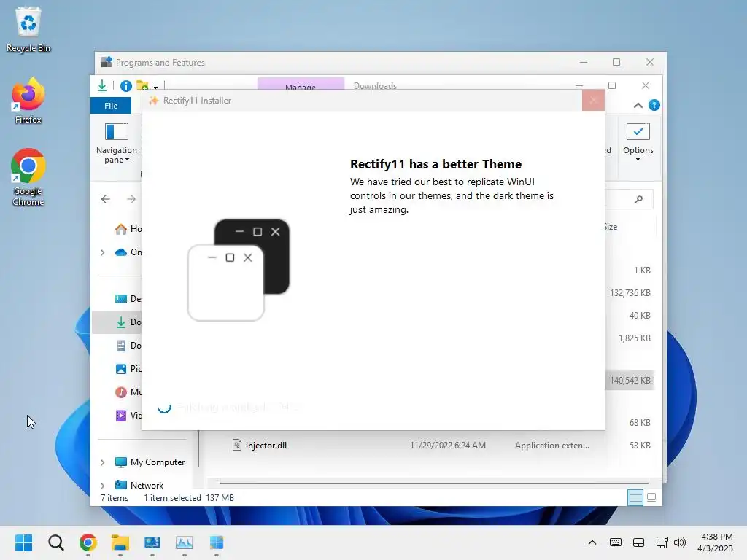Select the Injector.dll file

coord(260,446)
